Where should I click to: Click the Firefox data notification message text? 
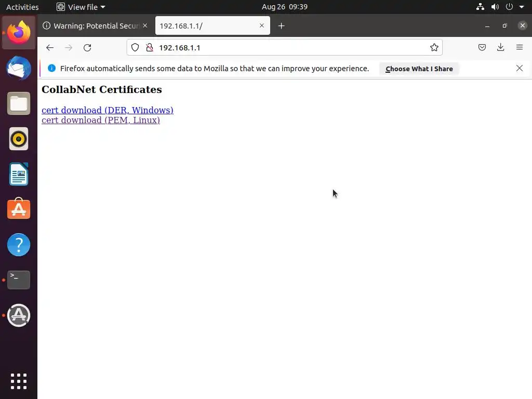[x=215, y=69]
